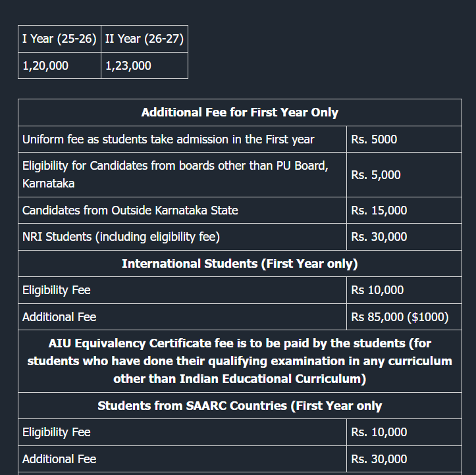Image resolution: width=476 pixels, height=475 pixels.
Task: Click eligibility text for non-PU Board candidates
Action: (174, 174)
